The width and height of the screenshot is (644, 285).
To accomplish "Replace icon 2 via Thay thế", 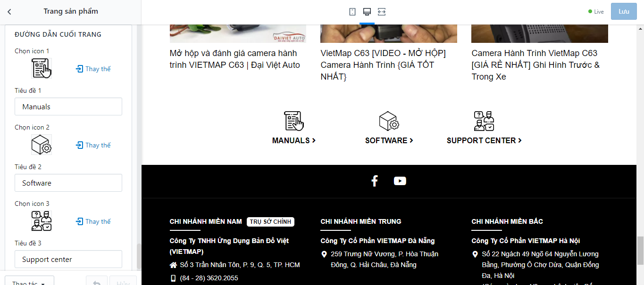I will (93, 145).
